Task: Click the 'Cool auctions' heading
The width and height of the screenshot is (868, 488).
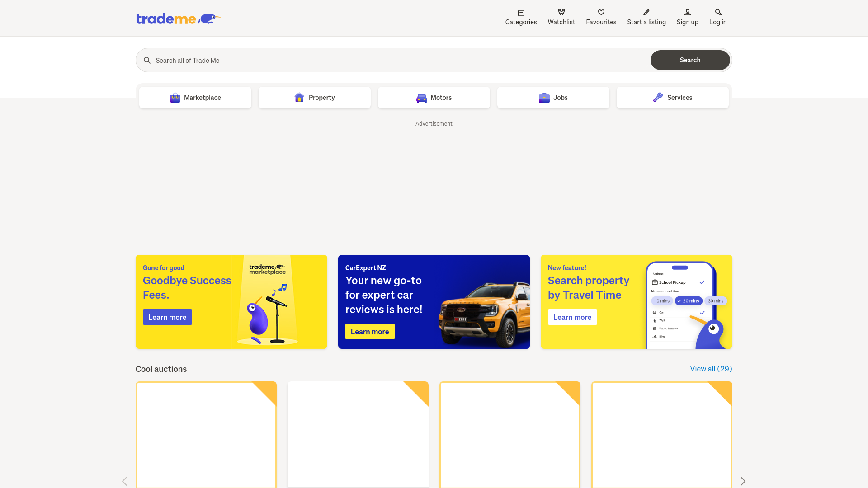Action: [x=161, y=369]
